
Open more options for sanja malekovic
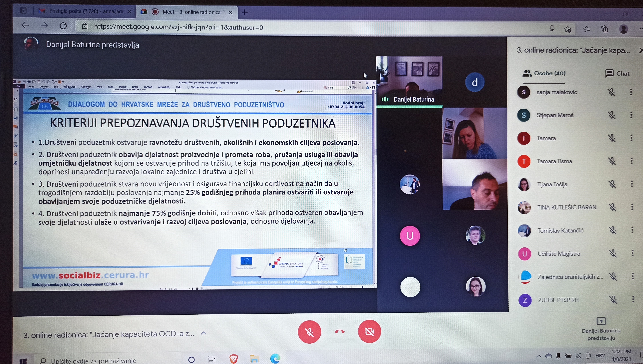point(631,92)
